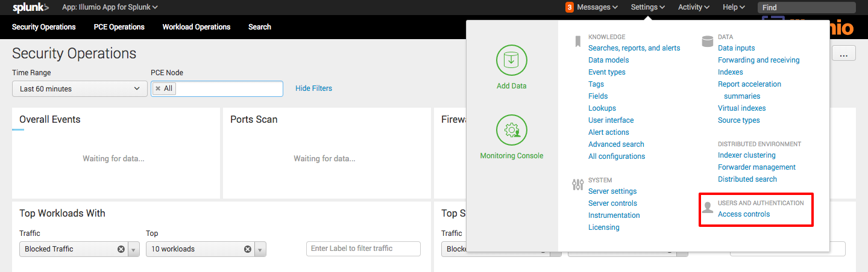Expand the Blocked Traffic dropdown arrow
Viewport: 868px width, 272px height.
(134, 249)
